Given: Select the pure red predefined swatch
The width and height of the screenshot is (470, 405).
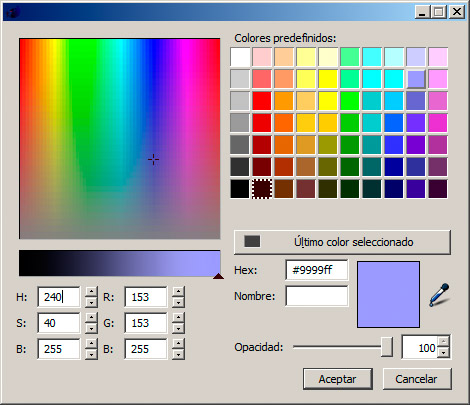Looking at the screenshot, I should (x=262, y=101).
